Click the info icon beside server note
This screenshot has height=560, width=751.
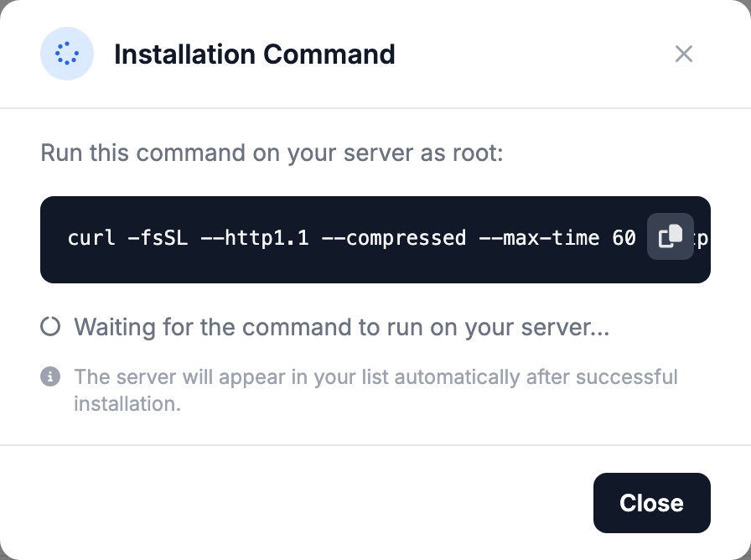50,376
